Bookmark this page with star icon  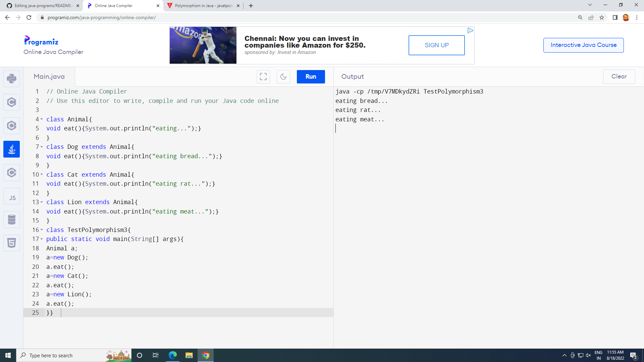[x=602, y=17]
